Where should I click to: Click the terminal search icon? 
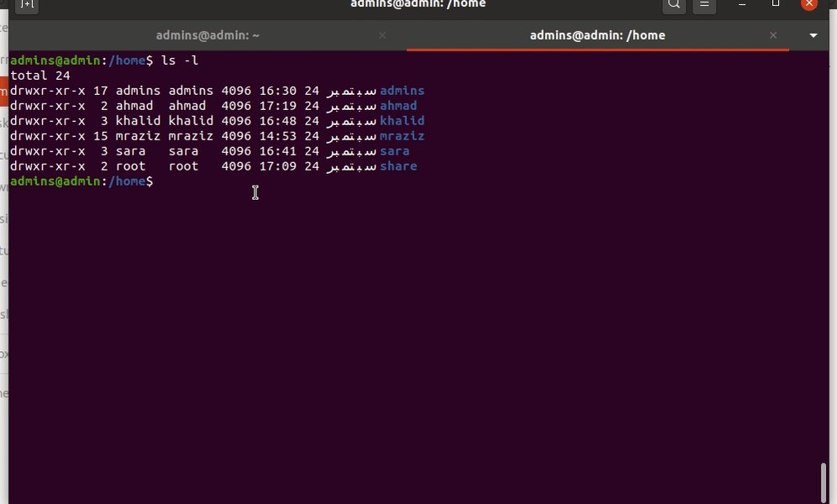pyautogui.click(x=674, y=4)
